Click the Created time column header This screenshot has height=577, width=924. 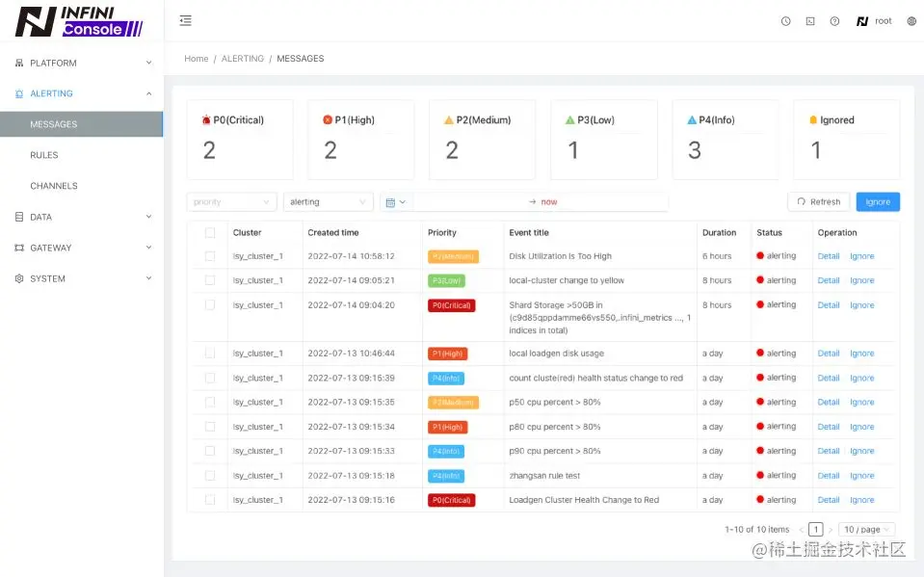coord(333,233)
